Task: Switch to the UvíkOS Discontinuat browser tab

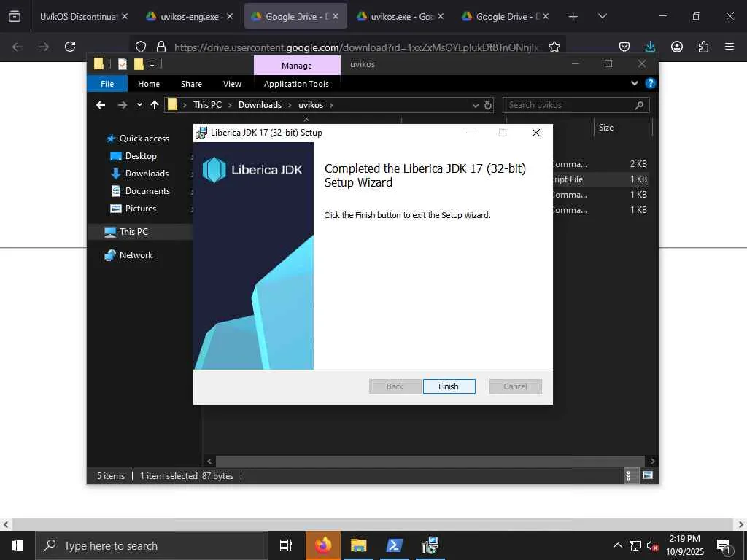Action: [x=85, y=16]
